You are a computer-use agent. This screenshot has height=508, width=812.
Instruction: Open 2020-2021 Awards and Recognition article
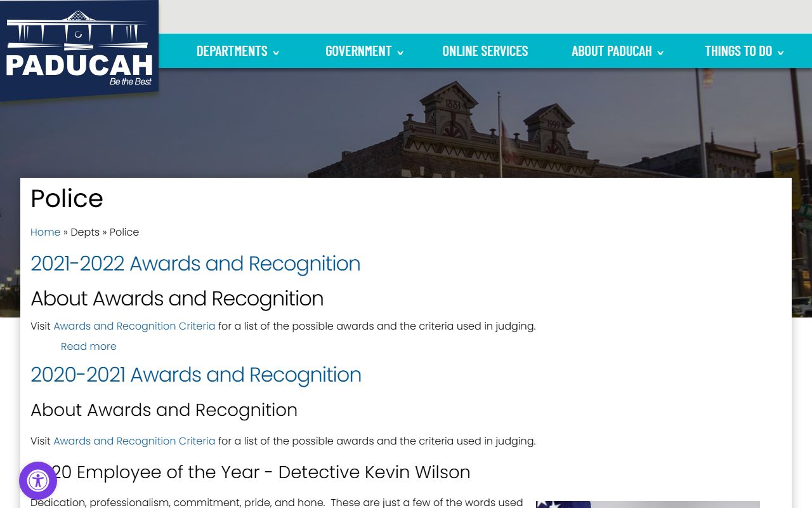pyautogui.click(x=196, y=375)
